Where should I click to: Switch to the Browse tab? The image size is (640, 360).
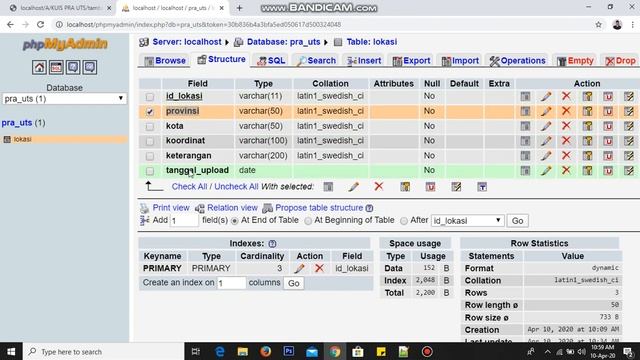[165, 61]
